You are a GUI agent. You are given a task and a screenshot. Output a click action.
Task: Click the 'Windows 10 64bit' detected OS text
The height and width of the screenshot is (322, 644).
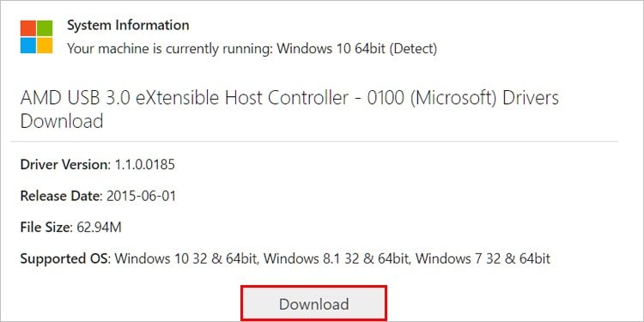click(x=331, y=49)
